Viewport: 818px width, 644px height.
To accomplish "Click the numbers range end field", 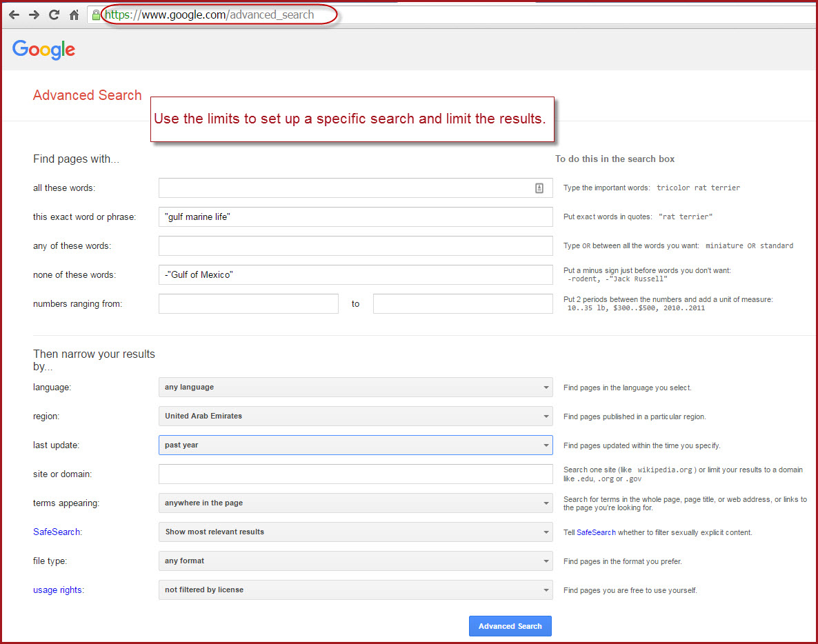I will click(463, 303).
